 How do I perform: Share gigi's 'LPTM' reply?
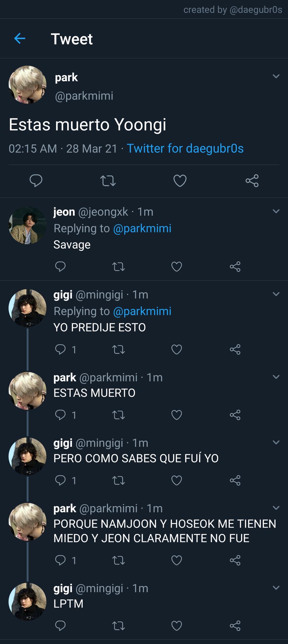(x=235, y=626)
